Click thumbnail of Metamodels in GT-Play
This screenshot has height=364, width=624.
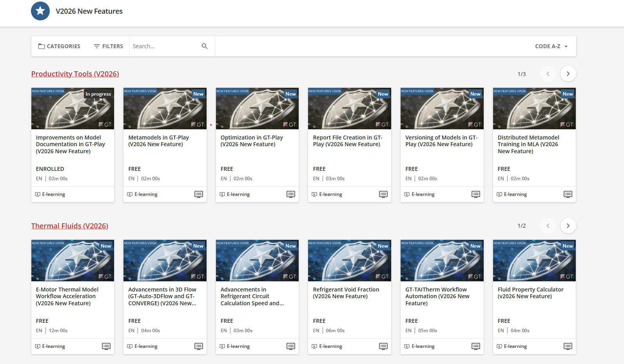click(x=165, y=109)
